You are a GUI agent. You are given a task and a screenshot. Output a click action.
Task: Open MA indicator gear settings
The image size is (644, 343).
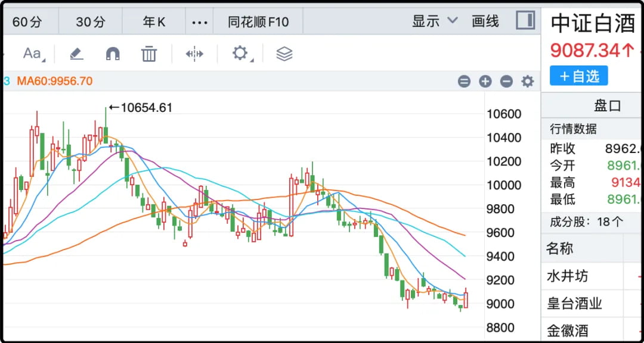[x=527, y=81]
